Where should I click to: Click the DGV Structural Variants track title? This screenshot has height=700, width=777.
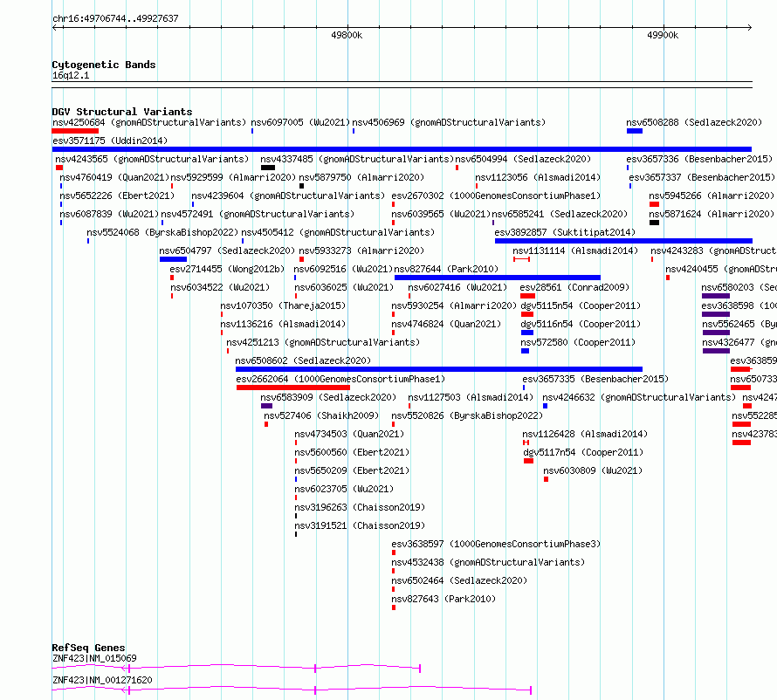point(122,112)
